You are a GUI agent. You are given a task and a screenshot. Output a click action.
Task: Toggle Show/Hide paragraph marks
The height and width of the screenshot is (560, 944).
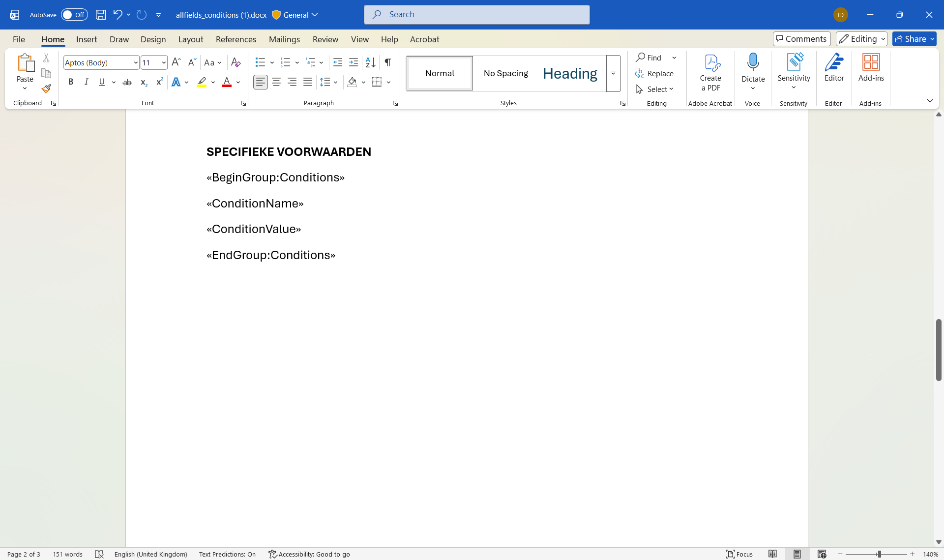coord(388,62)
